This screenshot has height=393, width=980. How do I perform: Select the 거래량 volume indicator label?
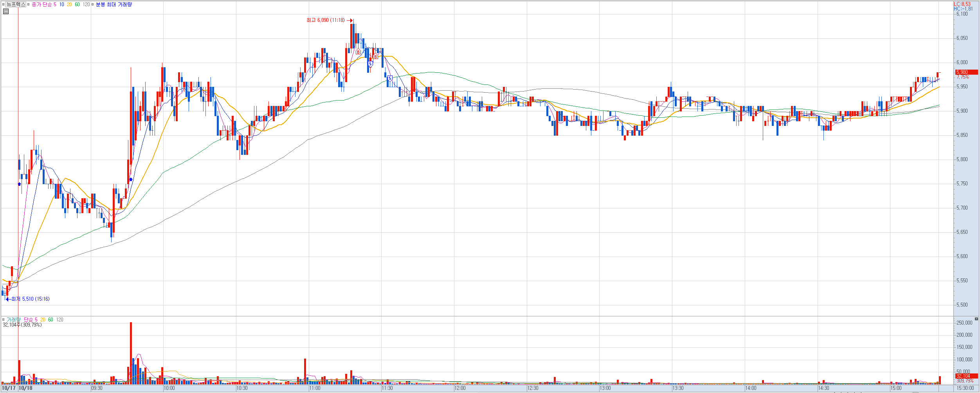14,319
